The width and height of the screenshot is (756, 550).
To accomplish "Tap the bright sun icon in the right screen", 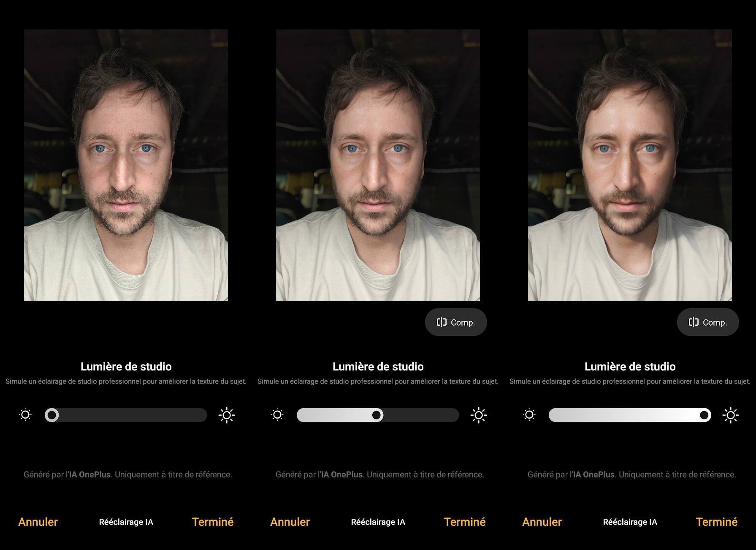I will tap(731, 415).
